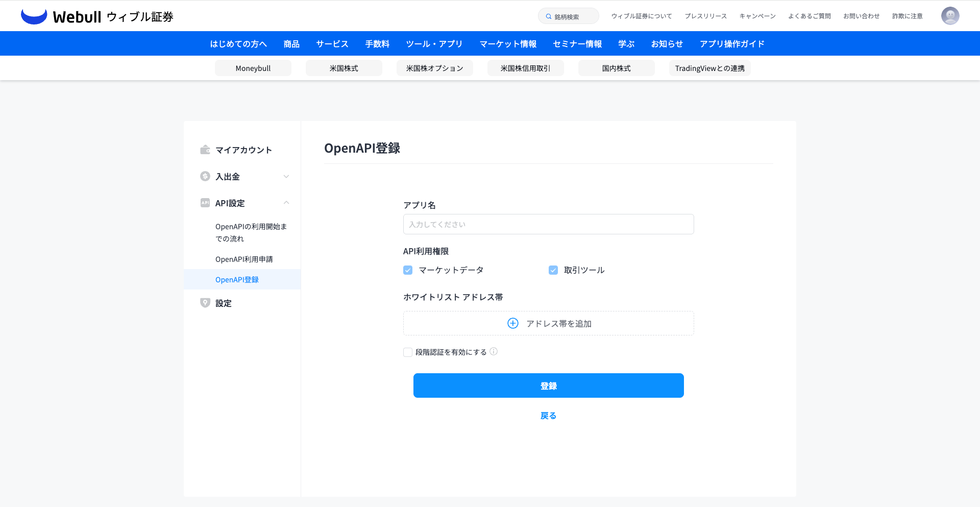Open the マーケット情報 navigation menu
The width and height of the screenshot is (980, 507).
coord(508,44)
